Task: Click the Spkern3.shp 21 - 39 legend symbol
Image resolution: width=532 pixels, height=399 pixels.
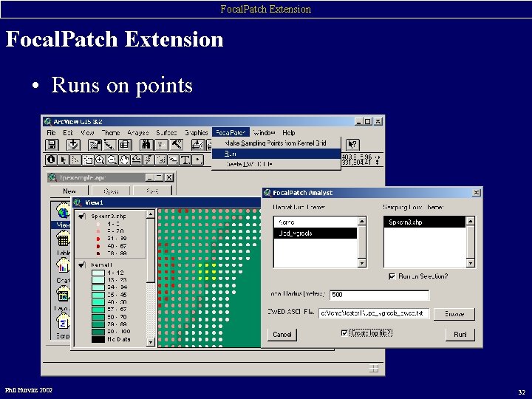Action: (98, 239)
